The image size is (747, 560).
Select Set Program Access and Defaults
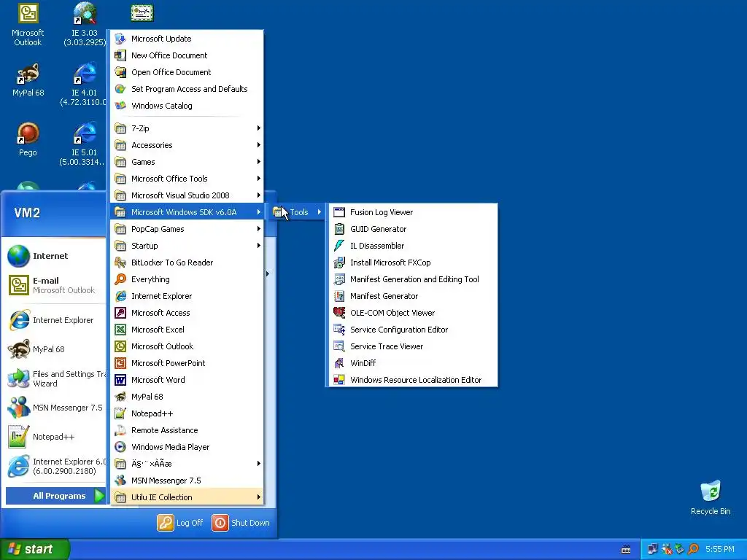click(x=187, y=89)
